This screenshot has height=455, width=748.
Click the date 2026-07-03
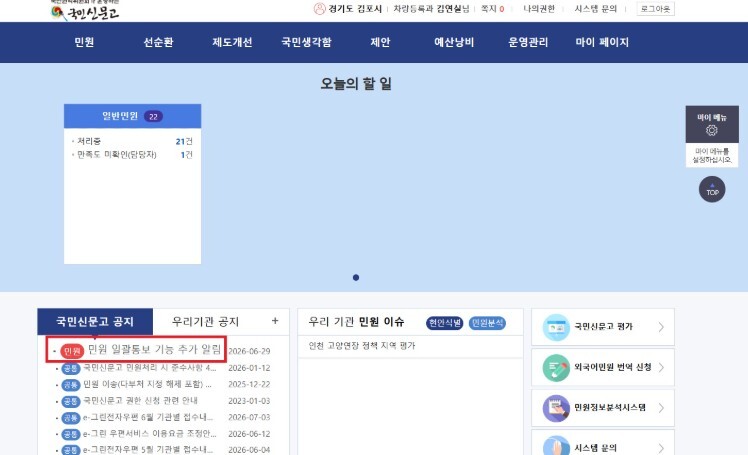point(249,417)
